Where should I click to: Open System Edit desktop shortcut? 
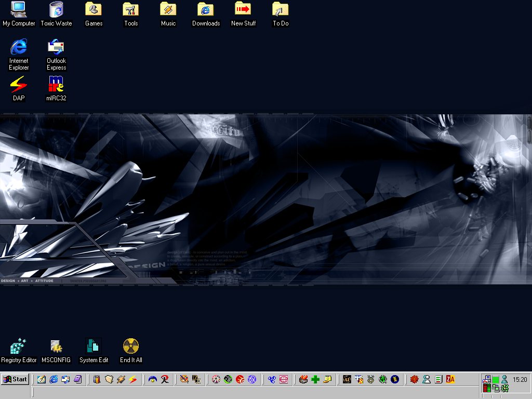94,347
